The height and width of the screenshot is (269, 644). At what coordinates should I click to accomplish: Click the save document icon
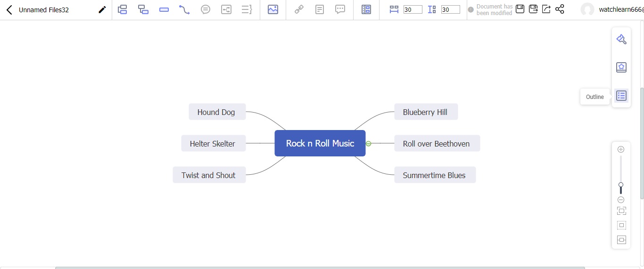pos(520,9)
